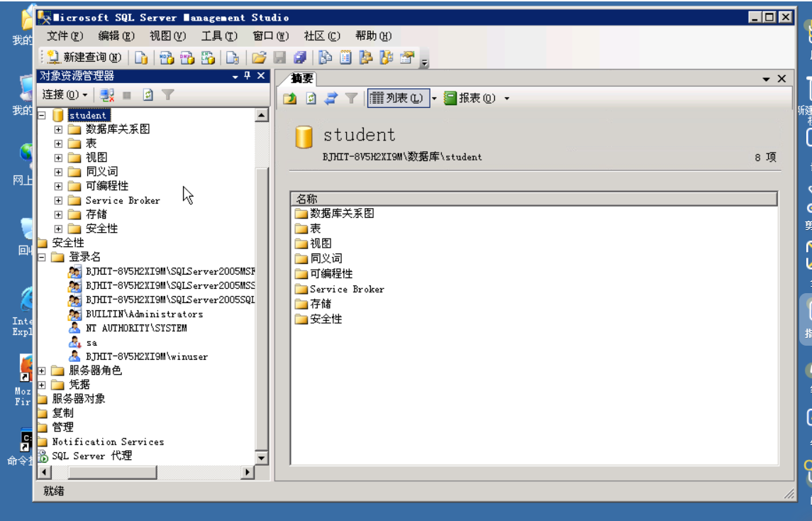812x521 pixels.
Task: Expand the 表 (Tables) tree node
Action: tap(59, 143)
